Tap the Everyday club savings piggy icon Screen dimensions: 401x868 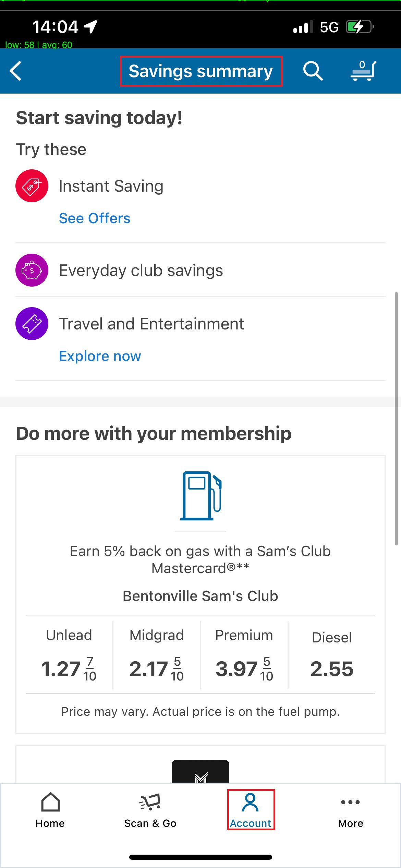[32, 270]
